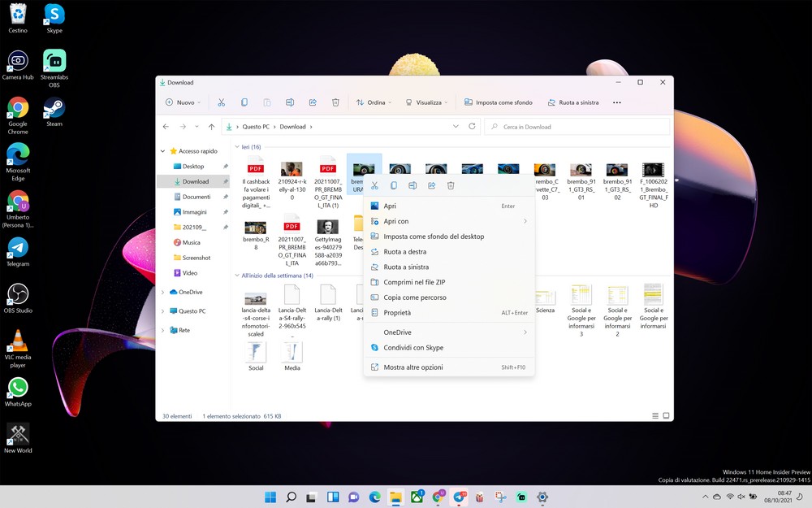
Task: Launch Steam from the desktop shortcut
Action: tap(54, 111)
